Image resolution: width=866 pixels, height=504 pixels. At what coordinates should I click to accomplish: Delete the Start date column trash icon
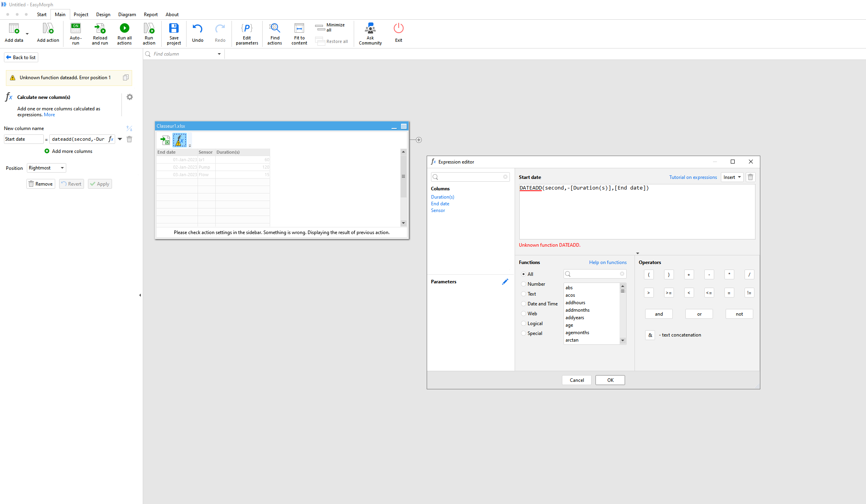click(x=129, y=139)
